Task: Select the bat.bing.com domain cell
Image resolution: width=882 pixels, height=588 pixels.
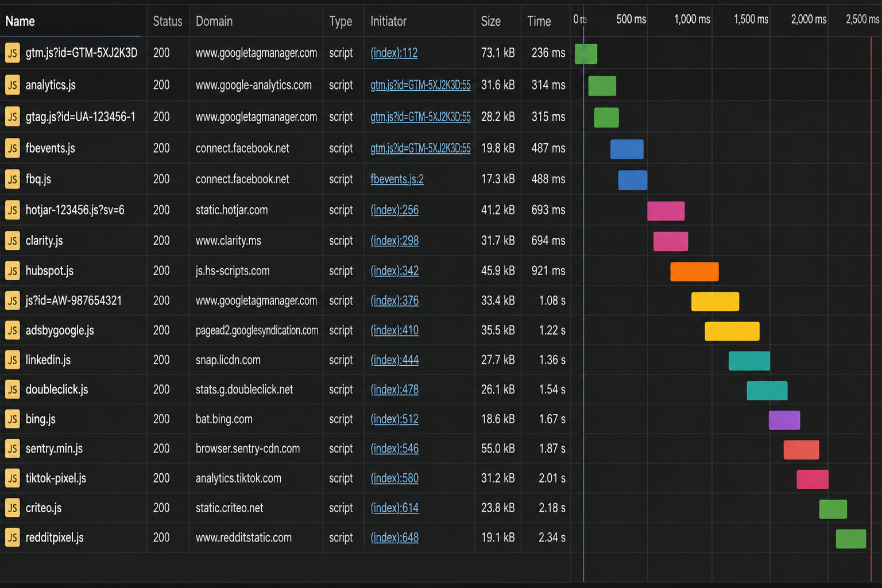Action: [224, 419]
